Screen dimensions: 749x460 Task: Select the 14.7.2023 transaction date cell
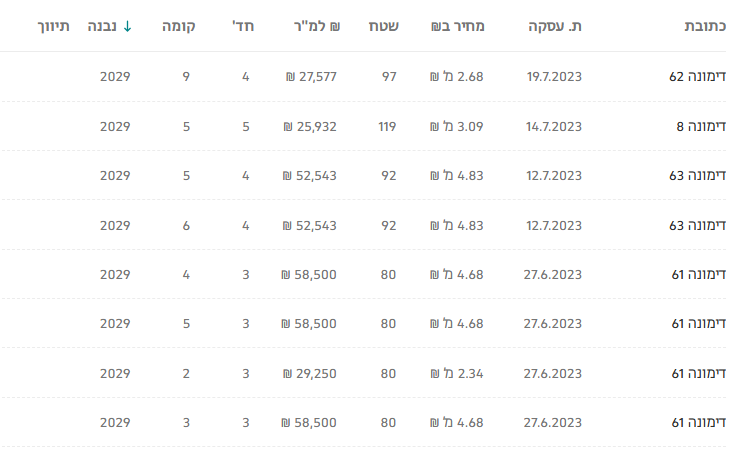click(554, 126)
